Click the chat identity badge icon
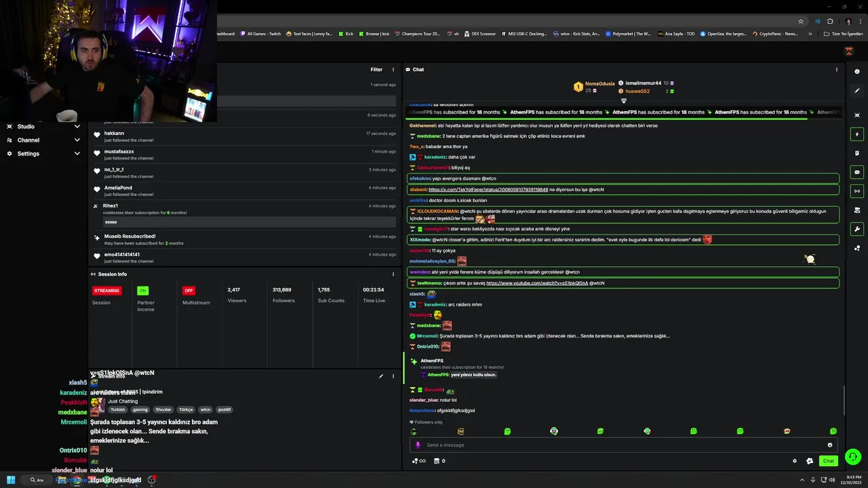The height and width of the screenshot is (488, 868). point(810,461)
